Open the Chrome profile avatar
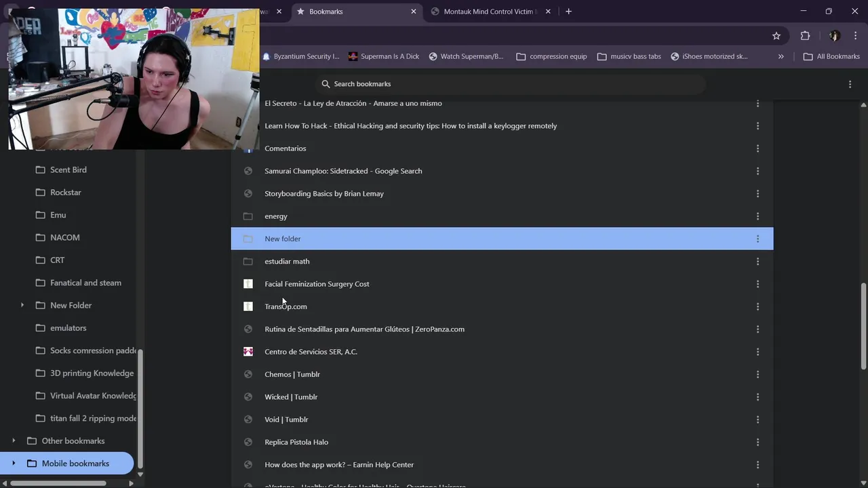 coord(834,36)
